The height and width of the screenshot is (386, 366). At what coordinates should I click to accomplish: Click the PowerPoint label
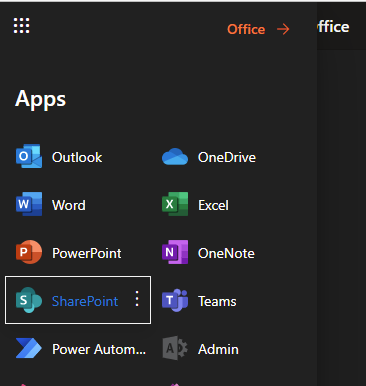[x=87, y=253]
